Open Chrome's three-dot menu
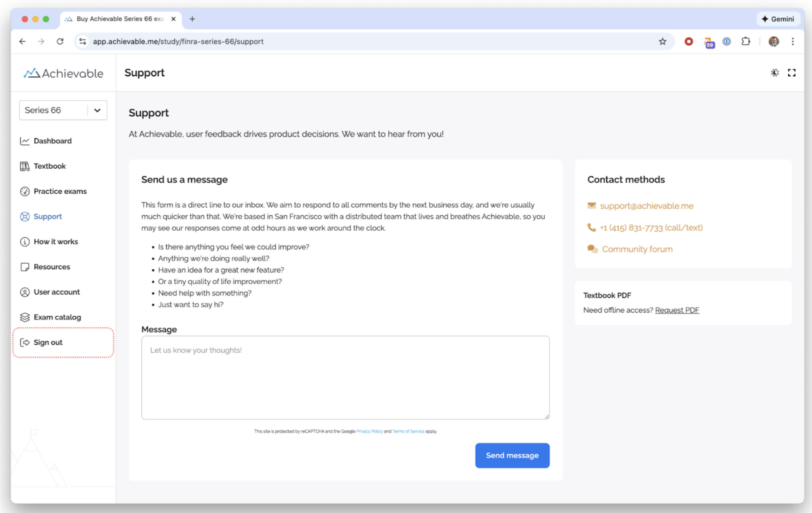The width and height of the screenshot is (812, 513). (x=793, y=41)
